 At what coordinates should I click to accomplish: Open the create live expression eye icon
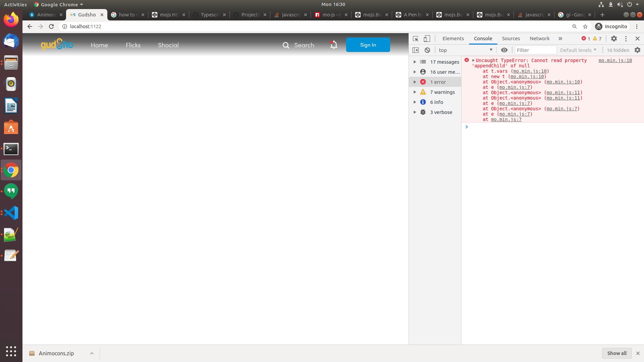504,50
